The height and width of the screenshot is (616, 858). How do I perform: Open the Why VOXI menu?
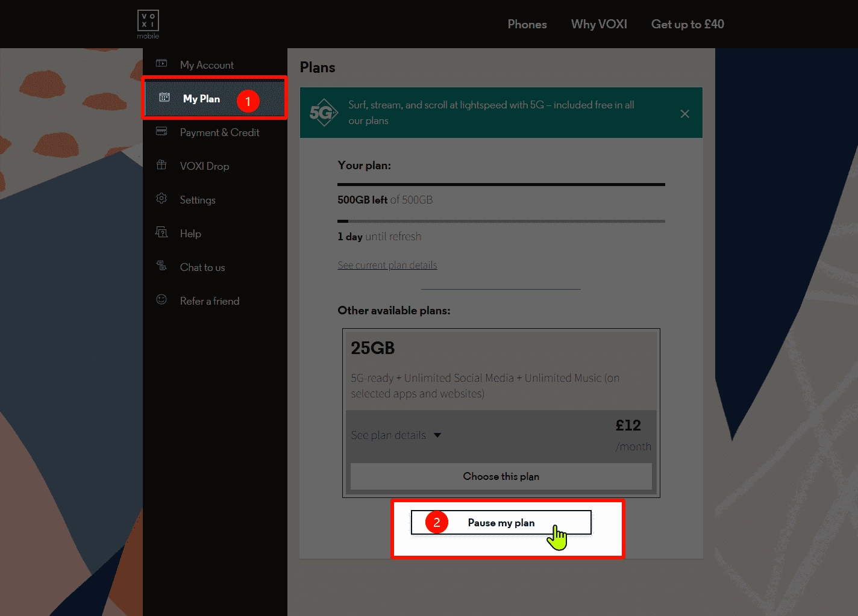[599, 24]
